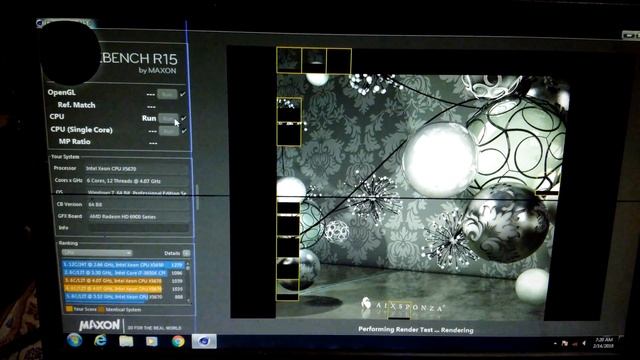Toggle the CPU test checkbox
This screenshot has height=360, width=640.
pos(184,118)
